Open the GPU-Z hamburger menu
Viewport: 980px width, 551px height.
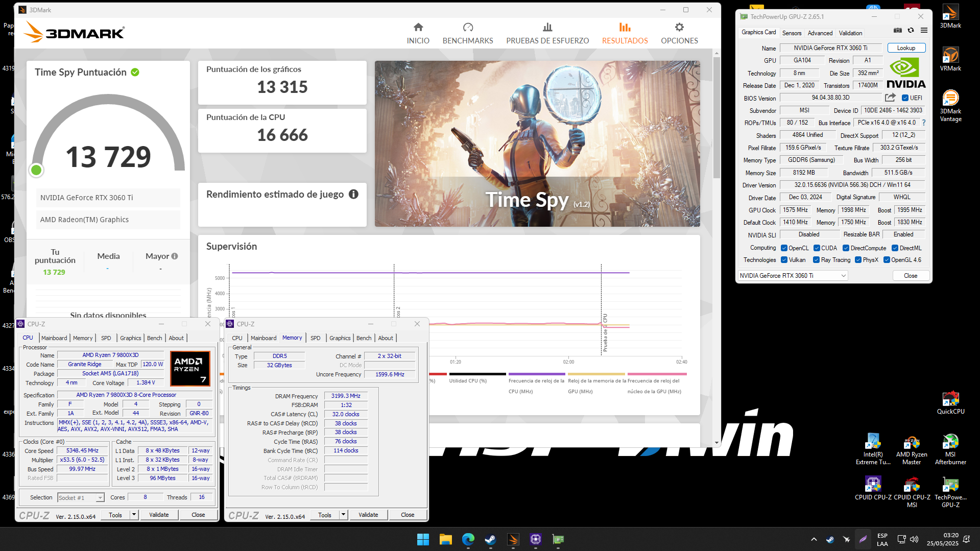coord(924,30)
